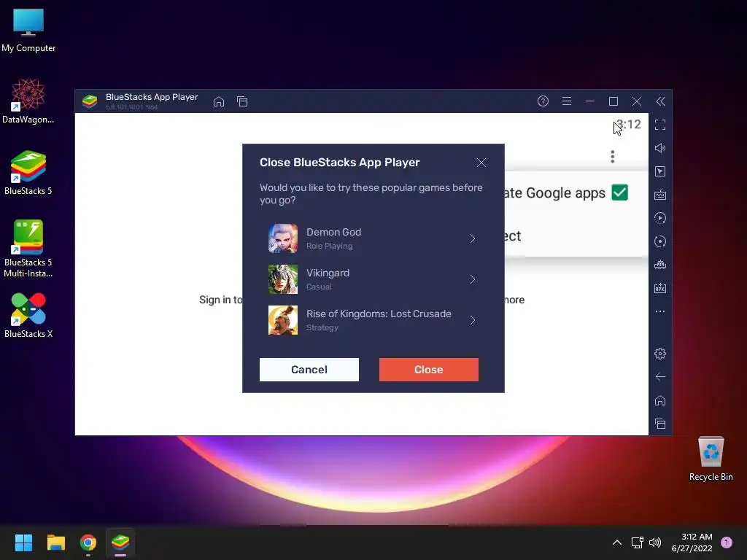This screenshot has width=747, height=560.
Task: Click the Recycle Bin icon
Action: click(711, 458)
